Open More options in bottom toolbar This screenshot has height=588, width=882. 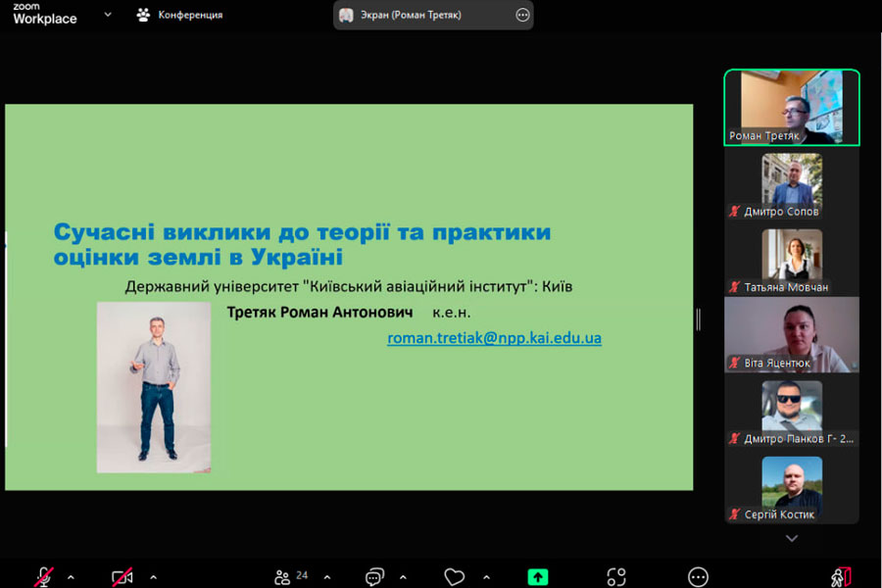(698, 577)
